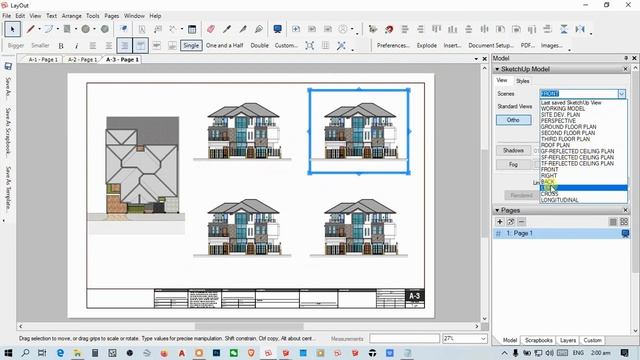Select the Circle shape tool
640x360 pixels.
click(85, 29)
